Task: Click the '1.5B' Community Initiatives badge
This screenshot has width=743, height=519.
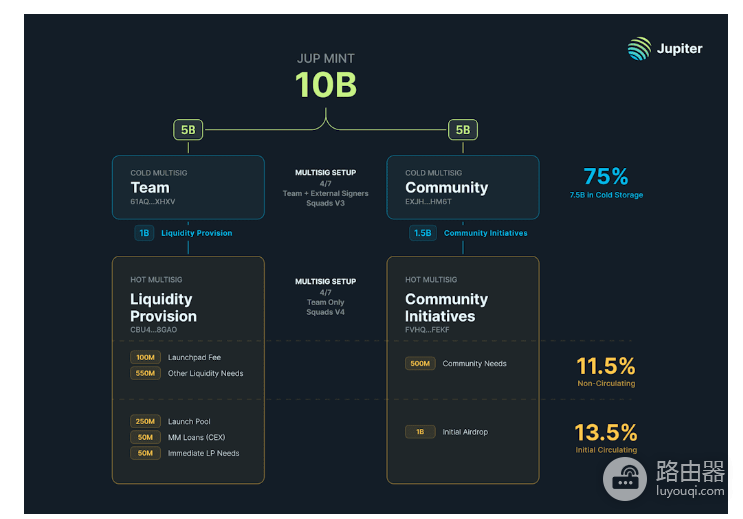Action: tap(423, 233)
